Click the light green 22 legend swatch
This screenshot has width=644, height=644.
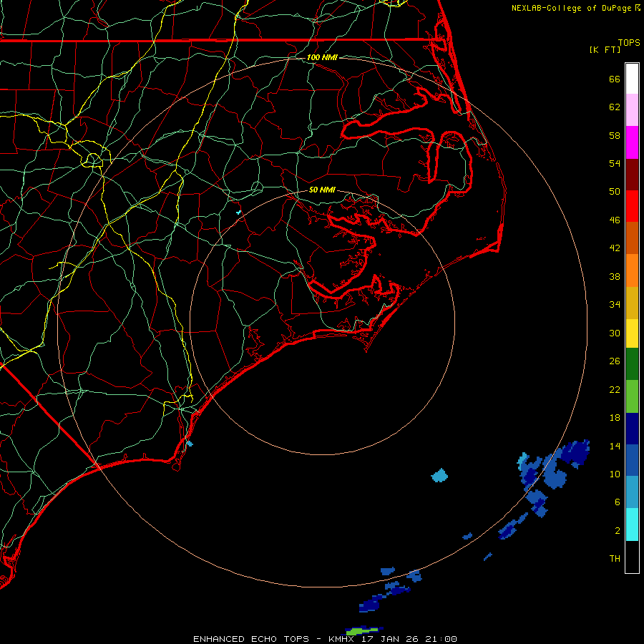coord(632,396)
